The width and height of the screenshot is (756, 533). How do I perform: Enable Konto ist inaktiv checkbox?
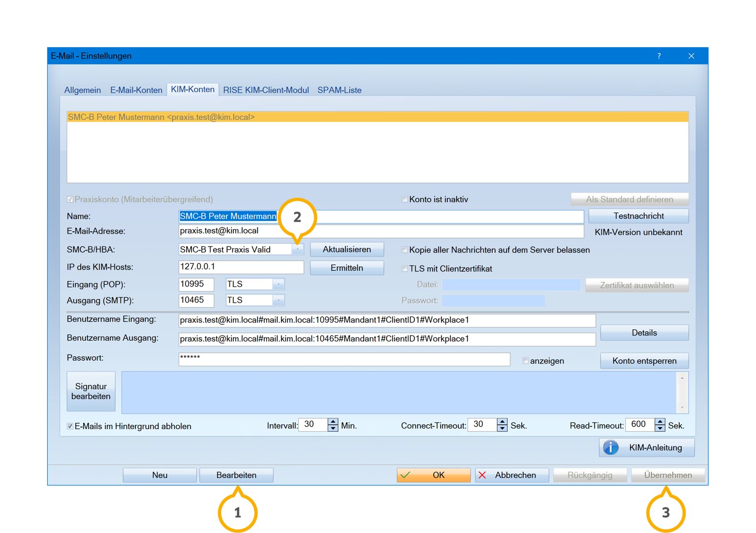[405, 199]
